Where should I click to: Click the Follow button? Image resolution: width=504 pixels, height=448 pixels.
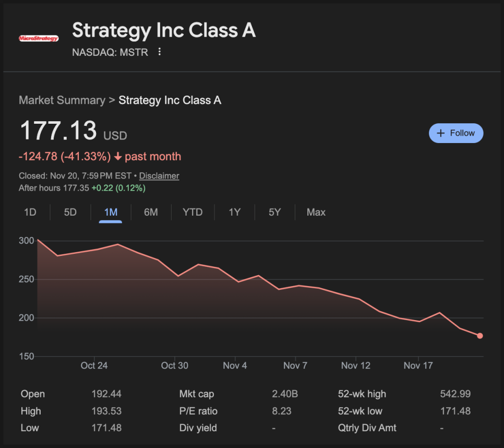point(456,133)
